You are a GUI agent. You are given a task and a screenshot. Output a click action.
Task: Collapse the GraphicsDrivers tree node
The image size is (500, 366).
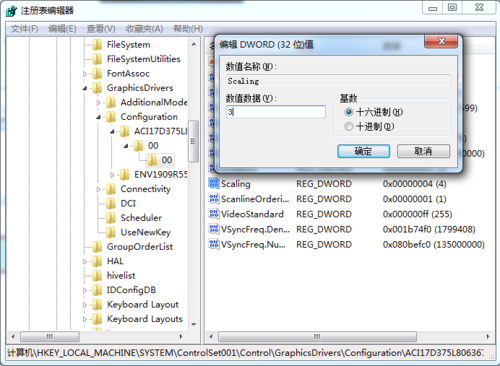(85, 88)
